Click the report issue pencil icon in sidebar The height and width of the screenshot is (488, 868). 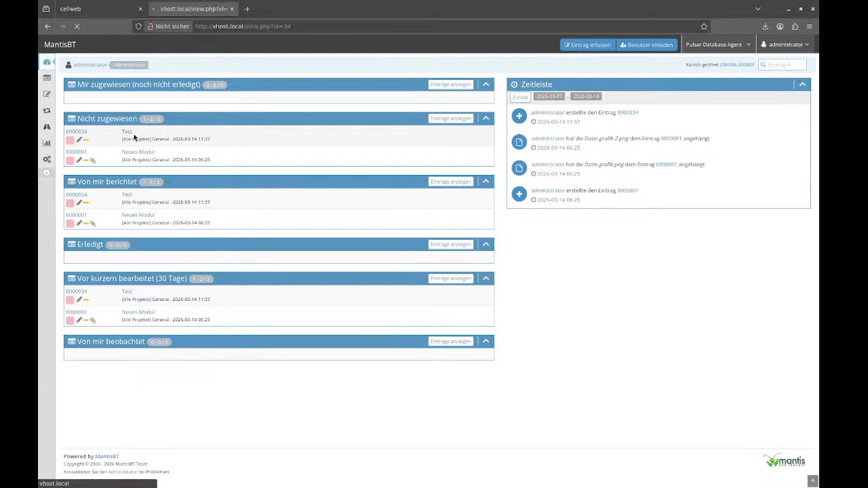[47, 94]
